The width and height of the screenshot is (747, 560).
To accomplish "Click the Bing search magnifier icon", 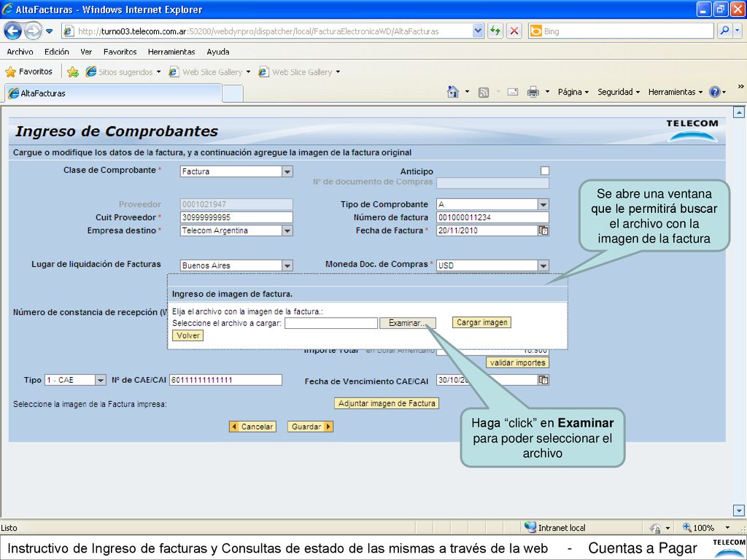I will click(724, 31).
